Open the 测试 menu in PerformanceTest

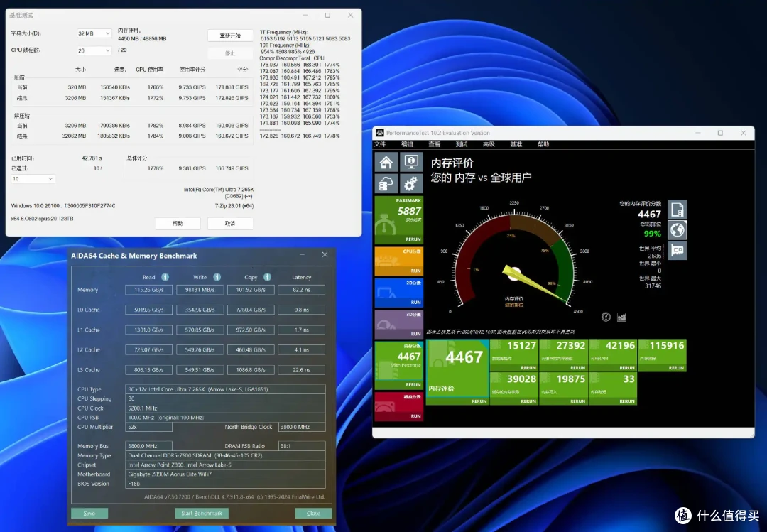(x=462, y=144)
